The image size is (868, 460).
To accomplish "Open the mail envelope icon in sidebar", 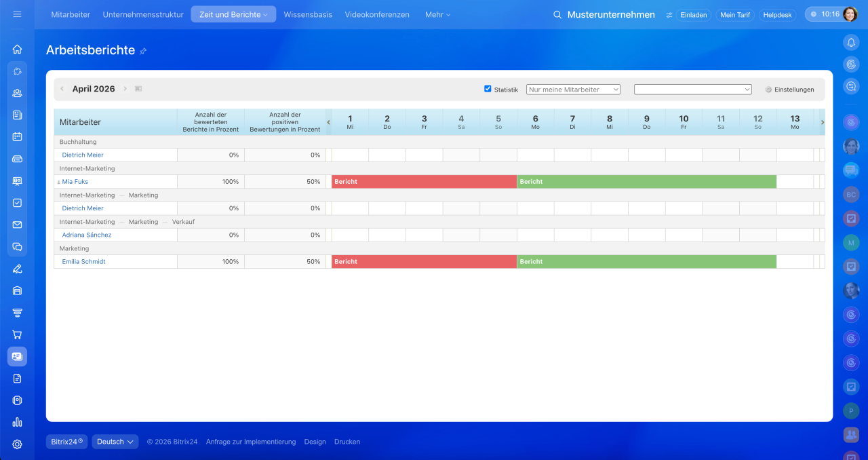I will [17, 225].
